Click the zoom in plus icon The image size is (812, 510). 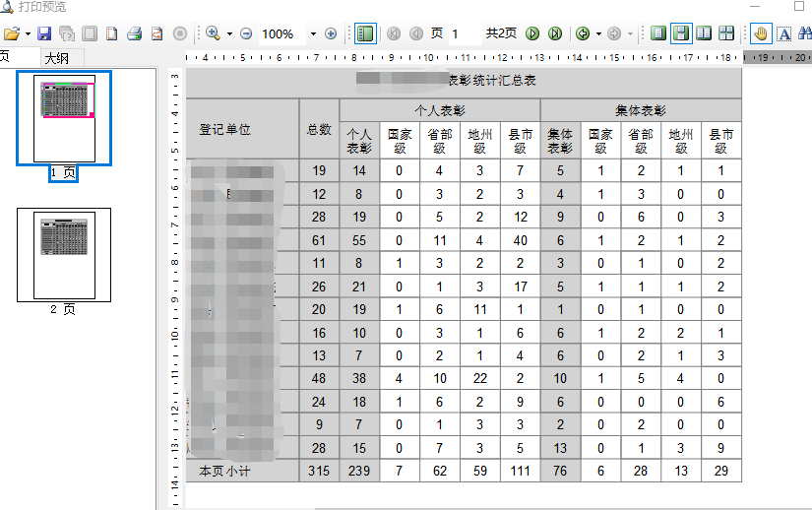(x=331, y=34)
